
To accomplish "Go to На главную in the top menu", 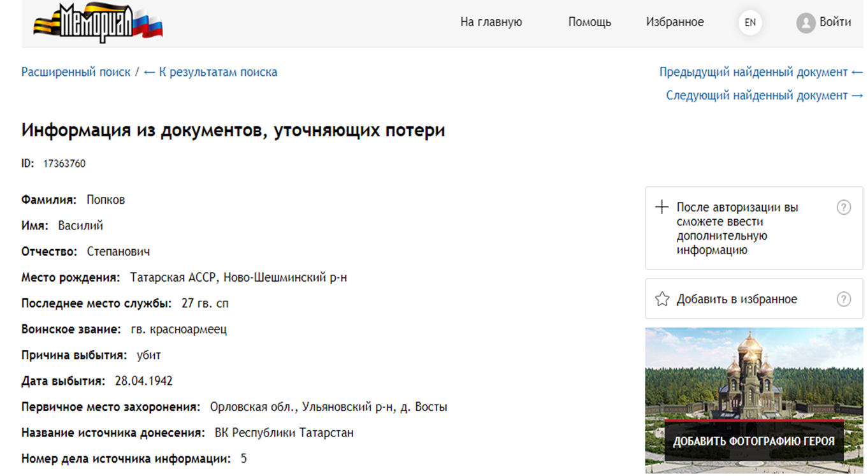I will click(x=491, y=22).
